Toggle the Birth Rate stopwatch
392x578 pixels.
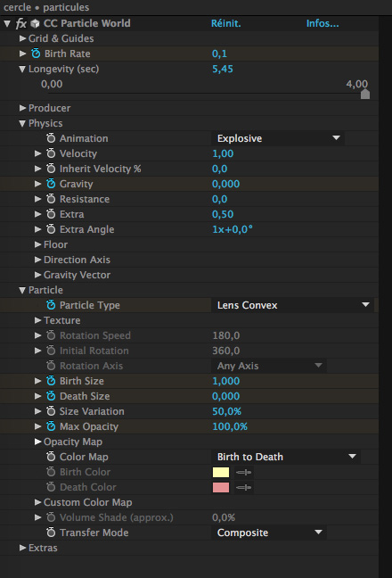tap(36, 54)
